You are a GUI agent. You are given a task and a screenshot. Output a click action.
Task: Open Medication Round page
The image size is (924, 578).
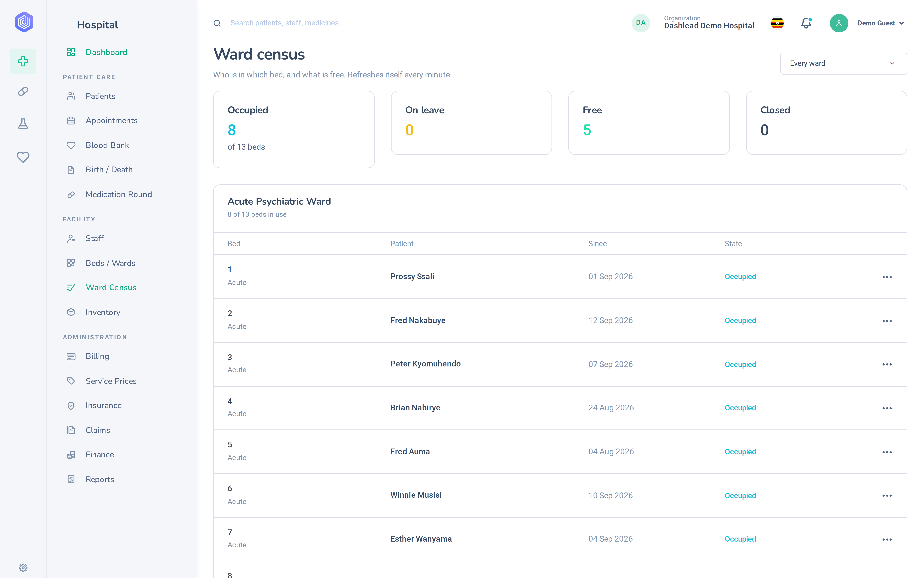(118, 194)
